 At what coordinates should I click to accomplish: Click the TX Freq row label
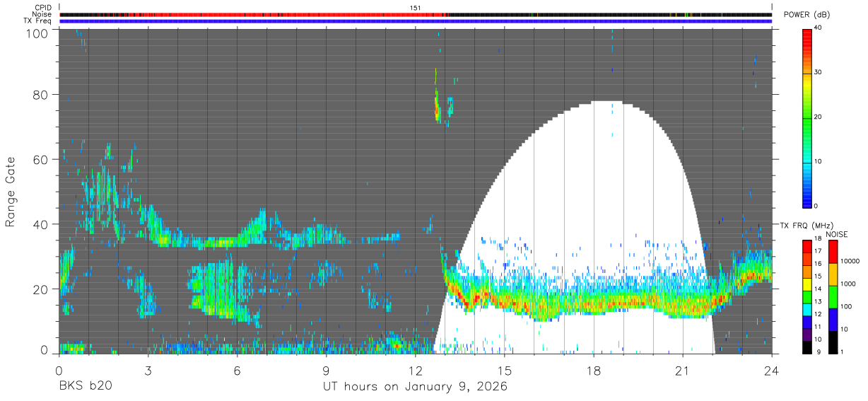click(39, 21)
